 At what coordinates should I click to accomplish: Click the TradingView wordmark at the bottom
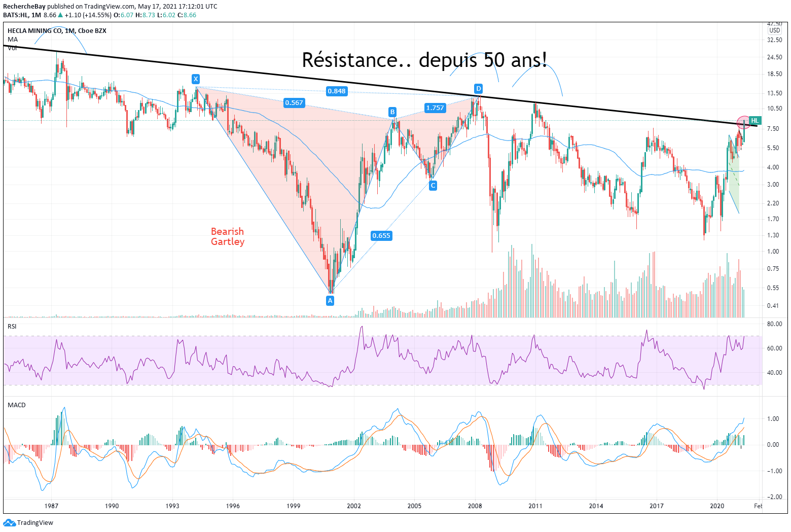(x=35, y=523)
